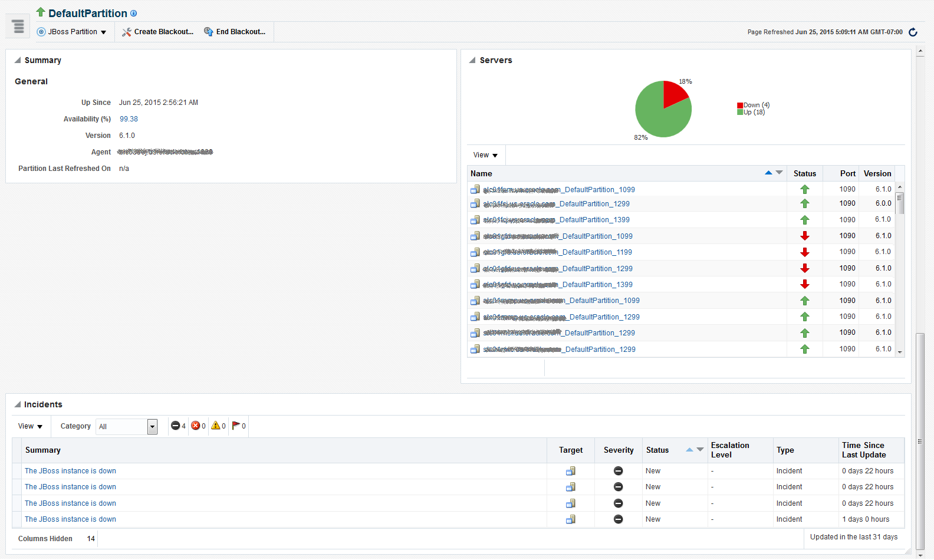Image resolution: width=934 pixels, height=560 pixels.
Task: Click target icon of first incident row
Action: 570,471
